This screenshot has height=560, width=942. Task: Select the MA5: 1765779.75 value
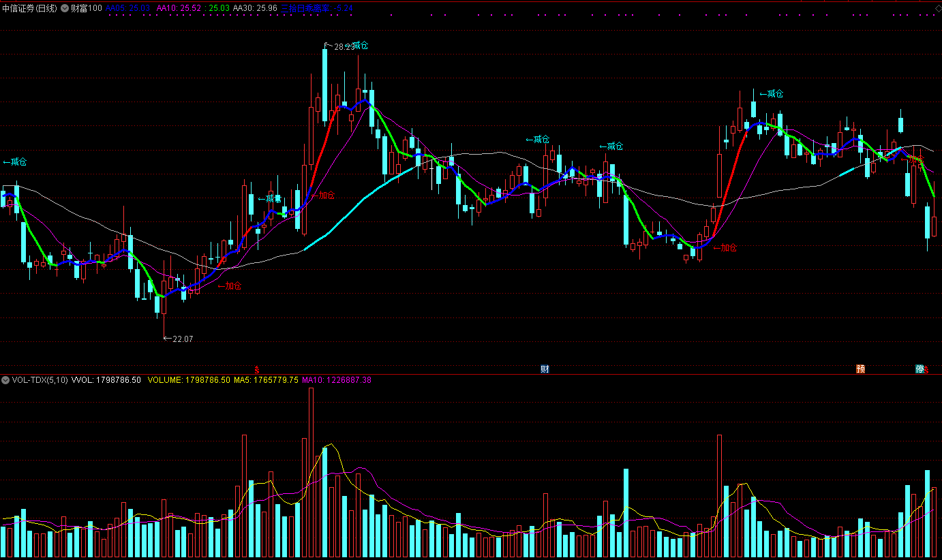click(x=267, y=380)
